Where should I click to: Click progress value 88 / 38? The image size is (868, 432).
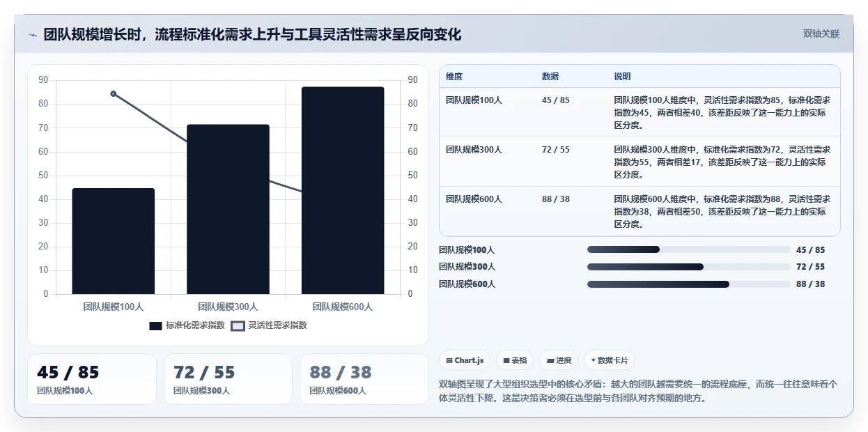tap(810, 284)
